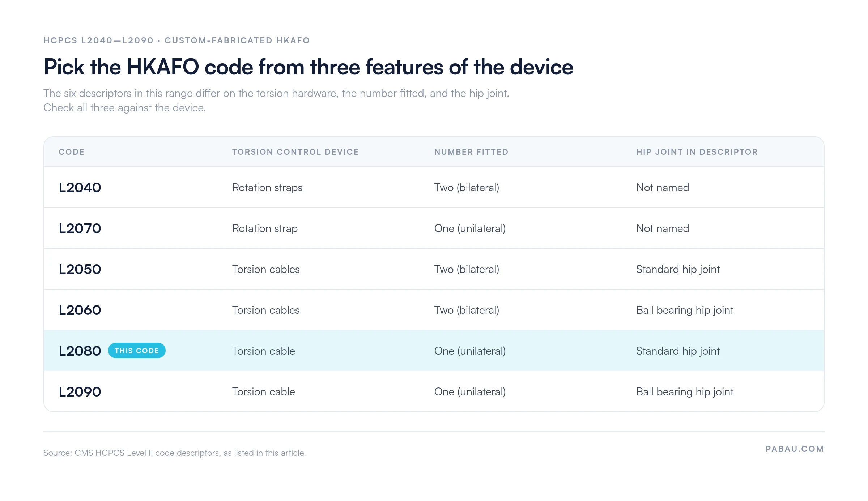Click the THIS CODE badge
This screenshot has height=501, width=868.
tap(137, 351)
